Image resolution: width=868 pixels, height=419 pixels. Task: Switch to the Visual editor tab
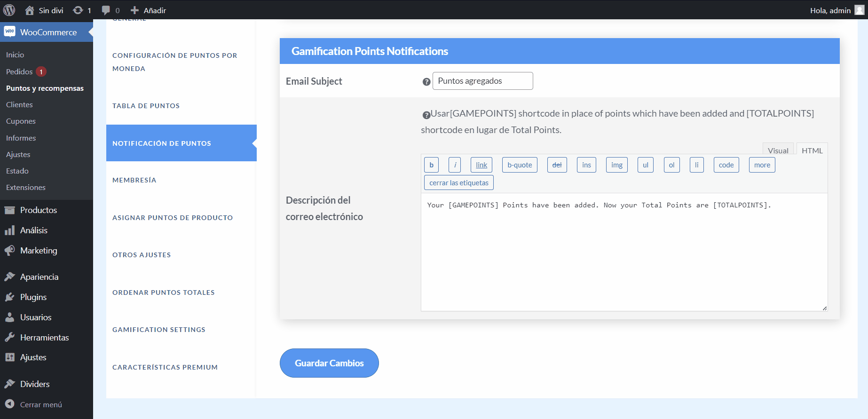point(778,150)
